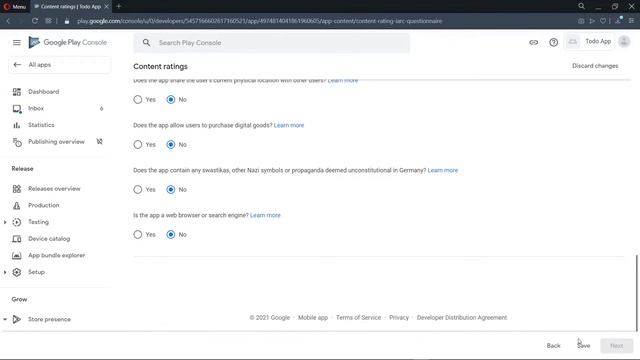Click the Next button

pyautogui.click(x=616, y=346)
